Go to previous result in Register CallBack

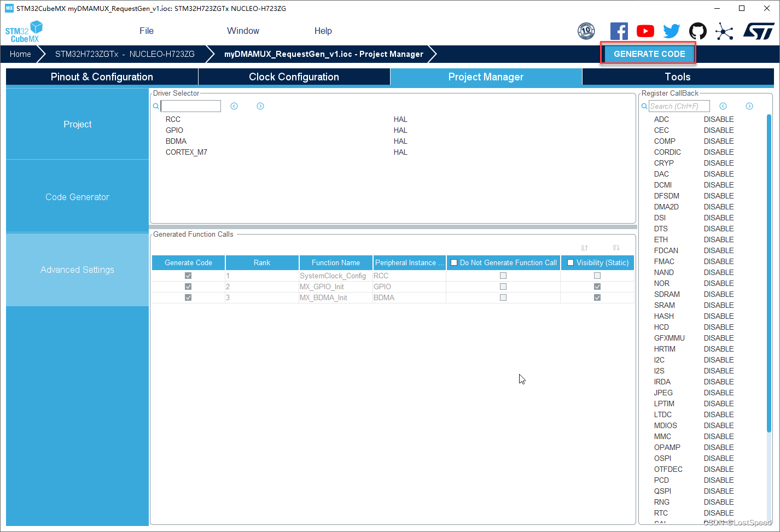click(x=723, y=106)
